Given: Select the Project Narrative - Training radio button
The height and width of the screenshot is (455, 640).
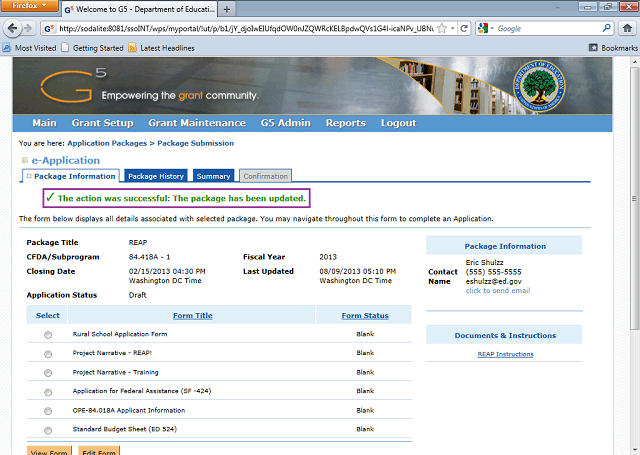Looking at the screenshot, I should click(48, 373).
